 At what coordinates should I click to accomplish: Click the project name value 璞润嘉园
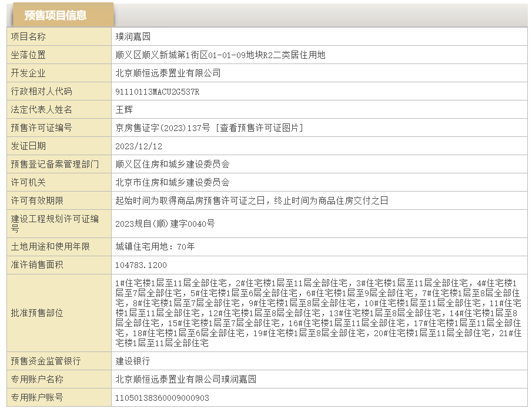tap(133, 36)
